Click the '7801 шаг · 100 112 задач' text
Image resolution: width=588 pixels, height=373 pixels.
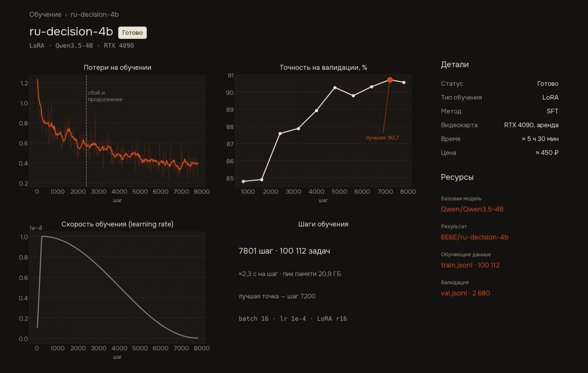click(x=284, y=251)
